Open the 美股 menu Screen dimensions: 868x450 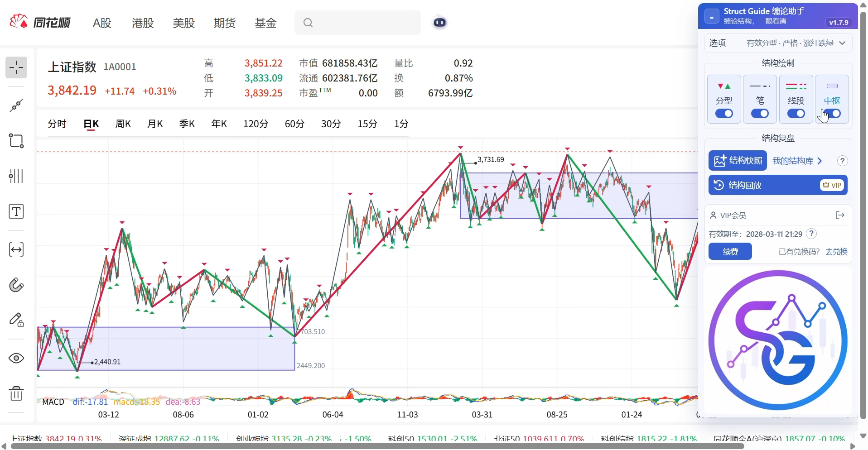click(183, 23)
